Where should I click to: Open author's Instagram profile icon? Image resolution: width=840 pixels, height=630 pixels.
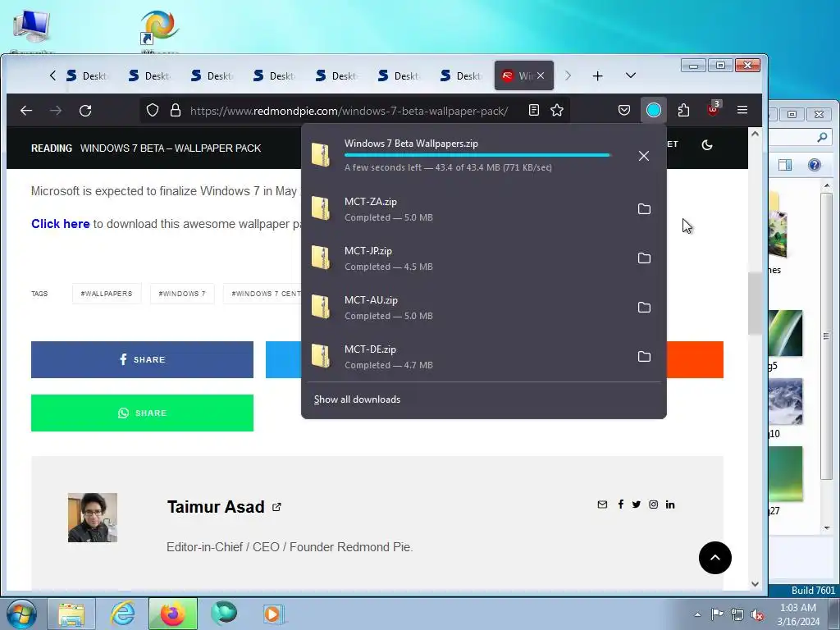click(654, 504)
